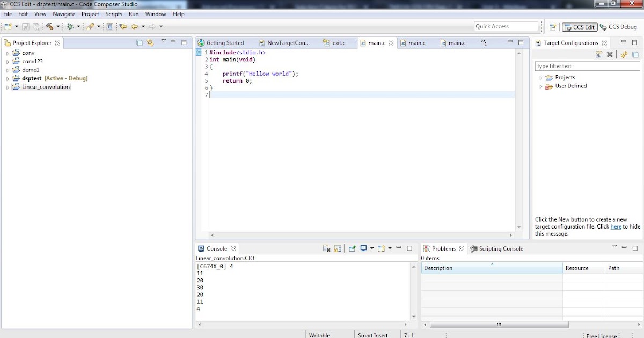
Task: Toggle Scroll Lock in the Console toolbar
Action: pos(338,248)
